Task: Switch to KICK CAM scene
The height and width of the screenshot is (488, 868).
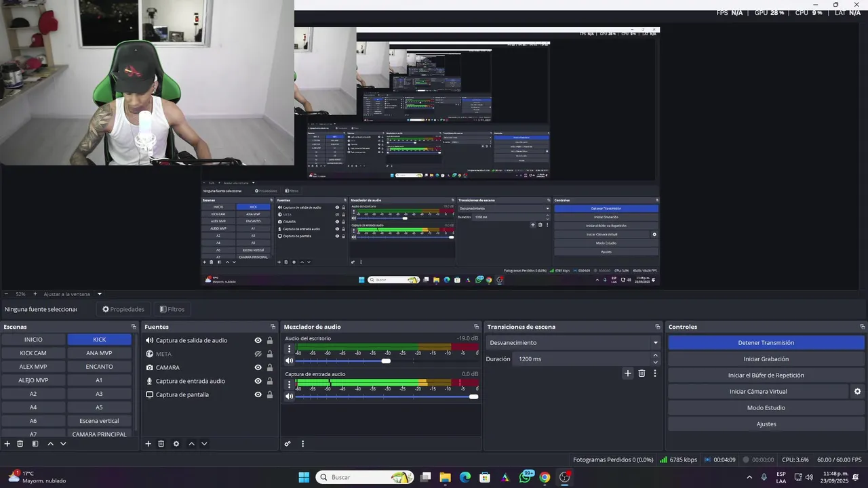Action: (x=33, y=353)
